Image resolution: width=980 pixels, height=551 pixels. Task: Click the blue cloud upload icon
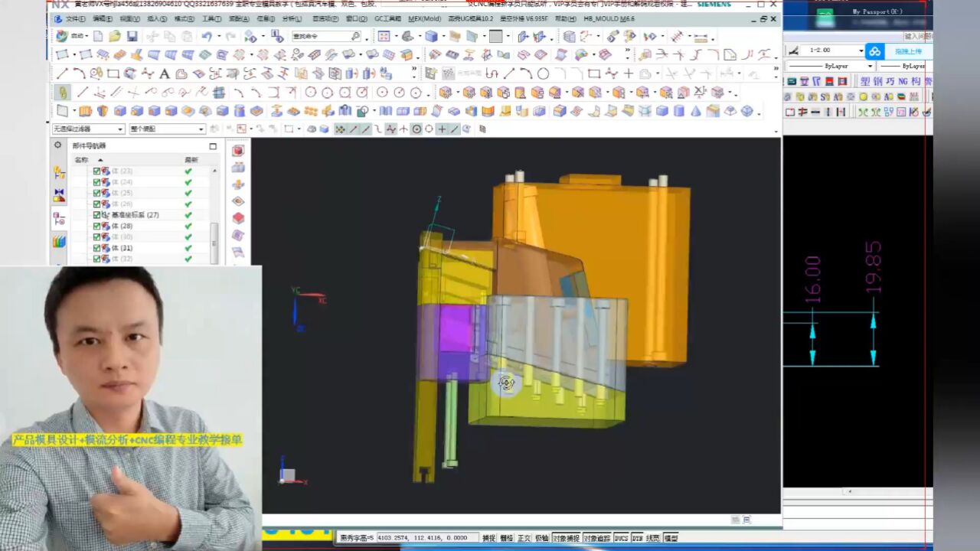tap(875, 51)
